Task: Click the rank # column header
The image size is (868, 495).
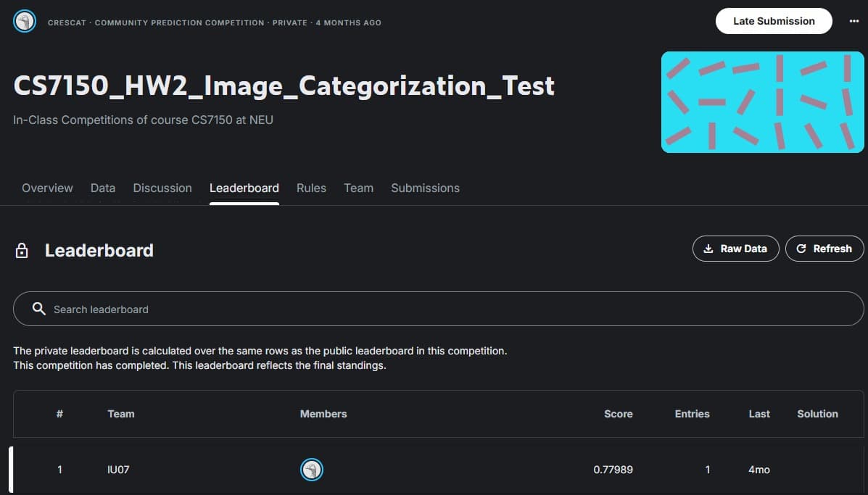Action: [59, 414]
